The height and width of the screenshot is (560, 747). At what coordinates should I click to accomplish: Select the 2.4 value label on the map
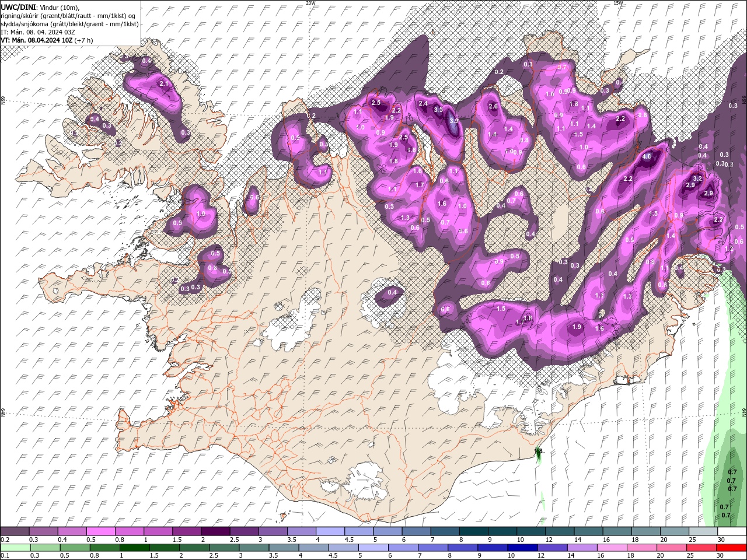click(x=423, y=103)
